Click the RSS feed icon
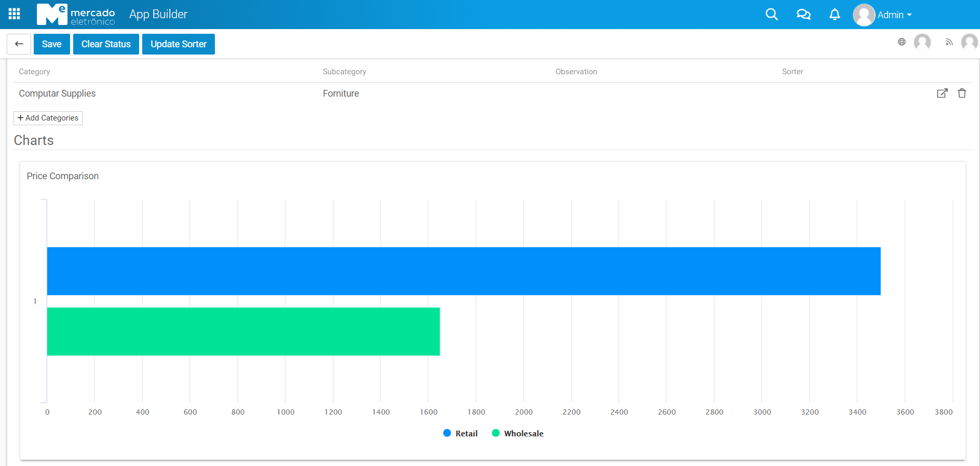This screenshot has height=466, width=980. [x=949, y=43]
